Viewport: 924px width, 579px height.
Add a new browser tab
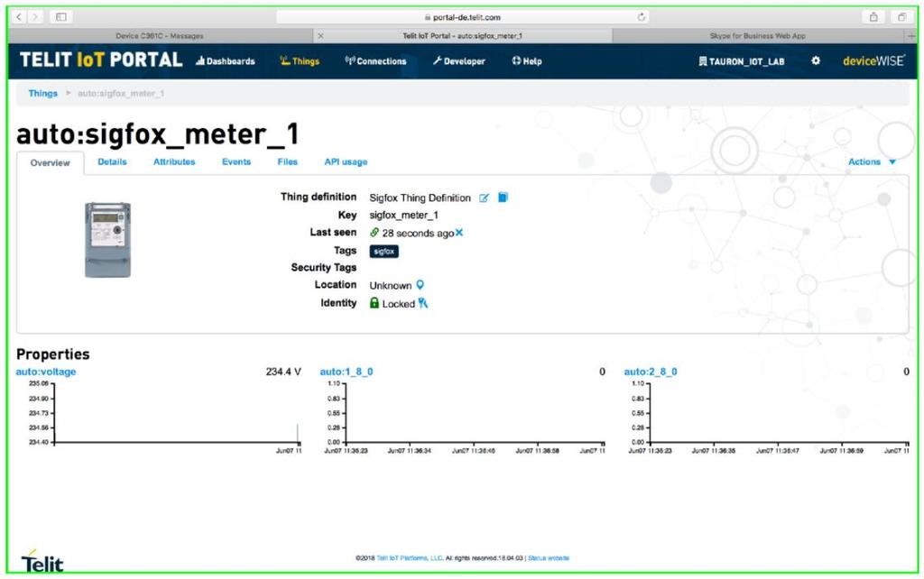point(911,36)
